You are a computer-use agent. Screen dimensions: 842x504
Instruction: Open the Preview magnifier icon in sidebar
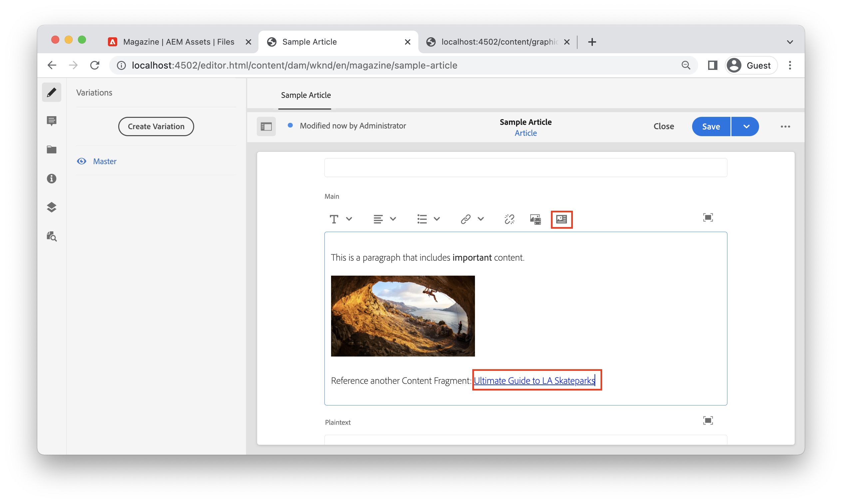tap(52, 236)
